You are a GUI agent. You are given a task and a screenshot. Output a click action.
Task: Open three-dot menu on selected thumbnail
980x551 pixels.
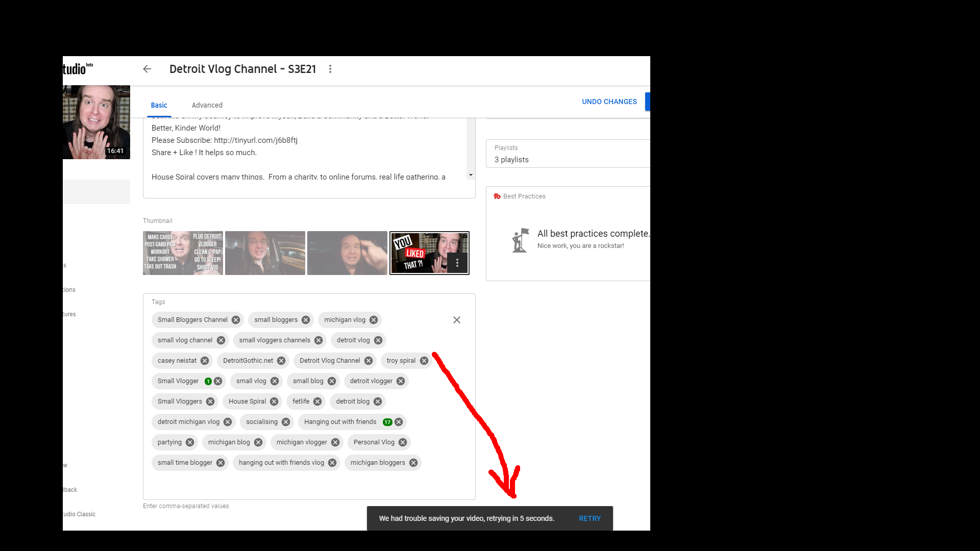pyautogui.click(x=457, y=263)
